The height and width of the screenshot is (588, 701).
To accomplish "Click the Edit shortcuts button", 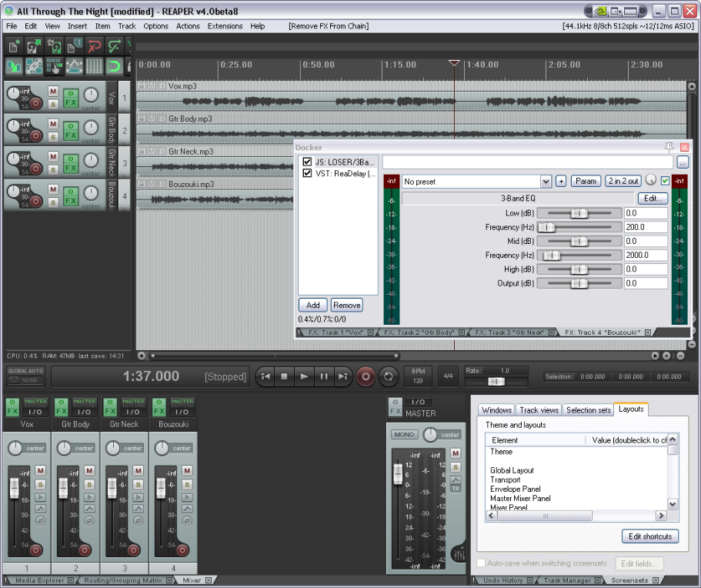I will tap(650, 536).
